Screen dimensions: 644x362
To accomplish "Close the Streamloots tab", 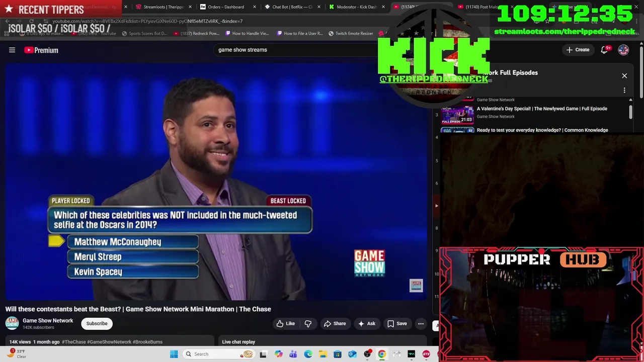I will pyautogui.click(x=190, y=7).
